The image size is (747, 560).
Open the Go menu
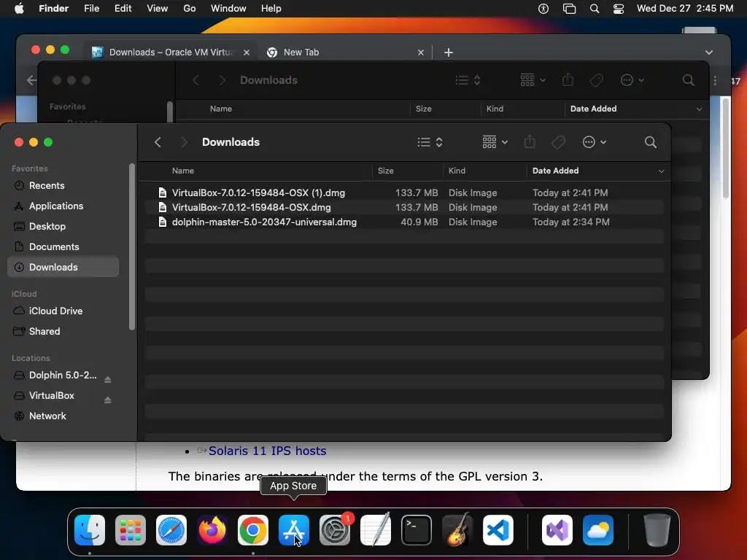tap(190, 9)
